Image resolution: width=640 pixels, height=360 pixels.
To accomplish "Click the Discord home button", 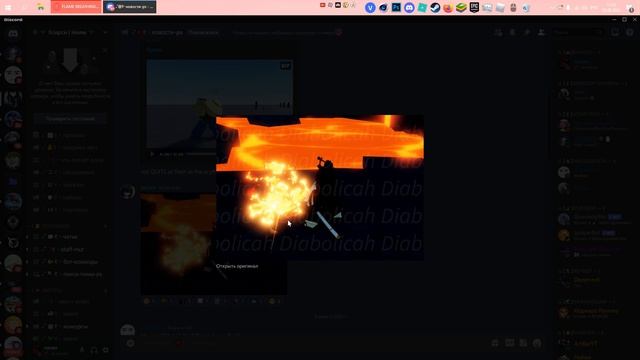I will (13, 33).
